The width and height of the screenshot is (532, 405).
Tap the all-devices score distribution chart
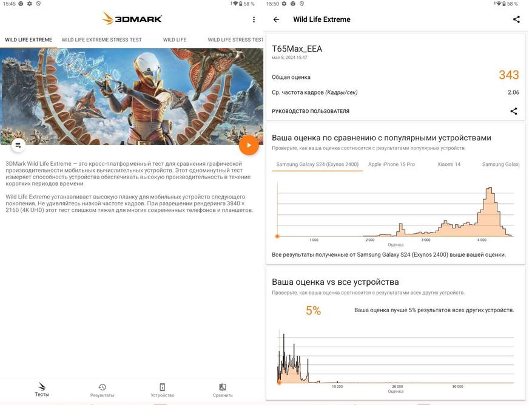pyautogui.click(x=396, y=356)
